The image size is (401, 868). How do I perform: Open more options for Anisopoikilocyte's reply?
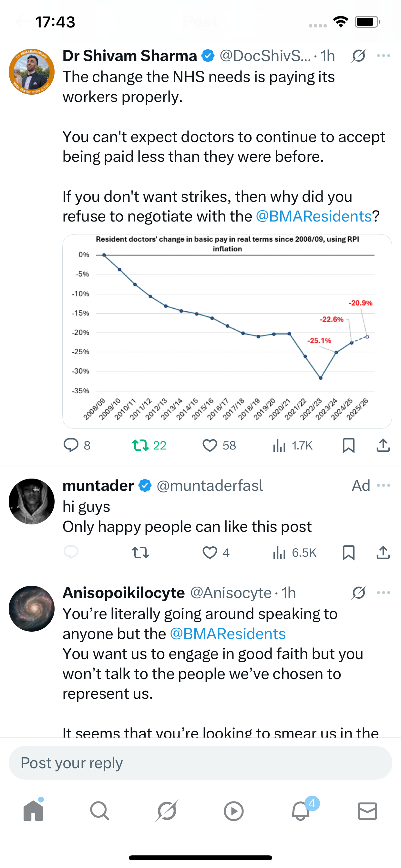[x=384, y=593]
